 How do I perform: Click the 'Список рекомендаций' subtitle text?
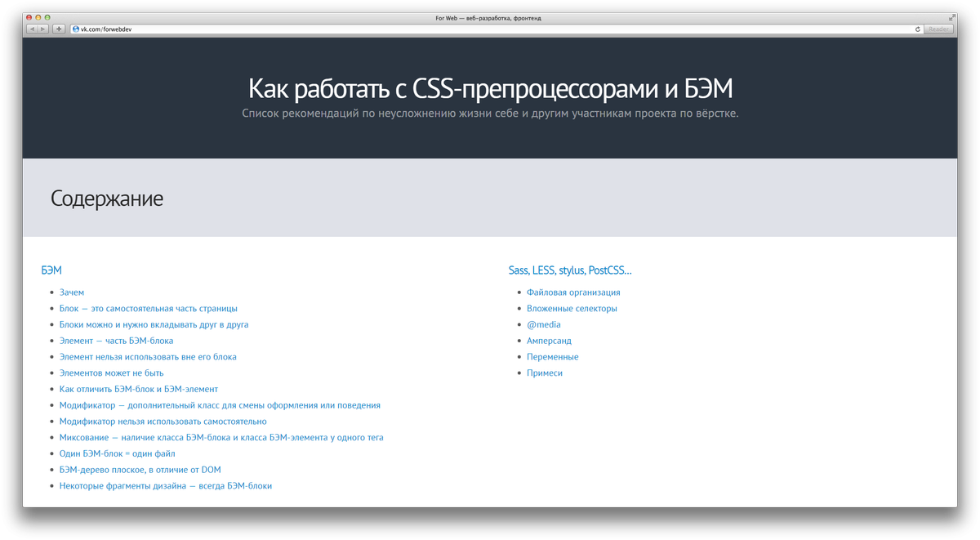(490, 114)
